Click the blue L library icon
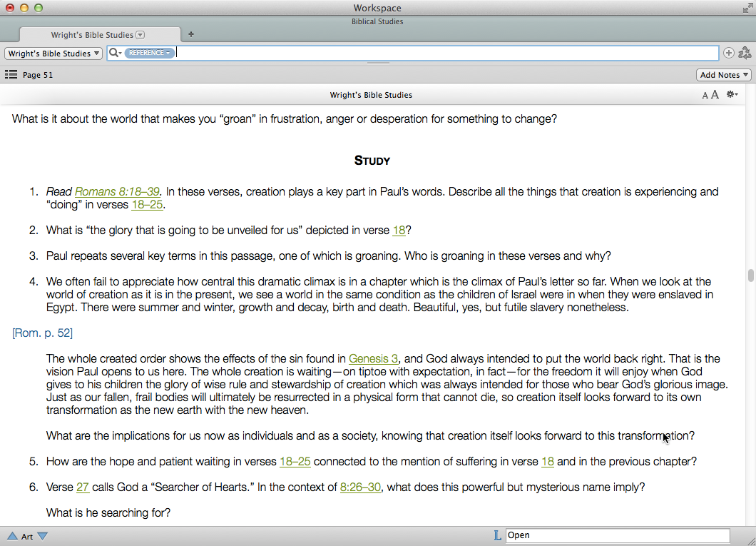Image resolution: width=756 pixels, height=546 pixels. pyautogui.click(x=497, y=535)
